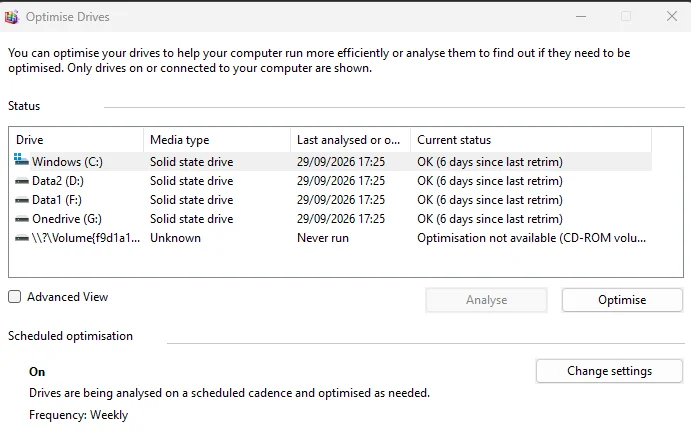Select the Onedrive (G:) drive icon
Viewport: 691px width, 444px height.
[22, 219]
